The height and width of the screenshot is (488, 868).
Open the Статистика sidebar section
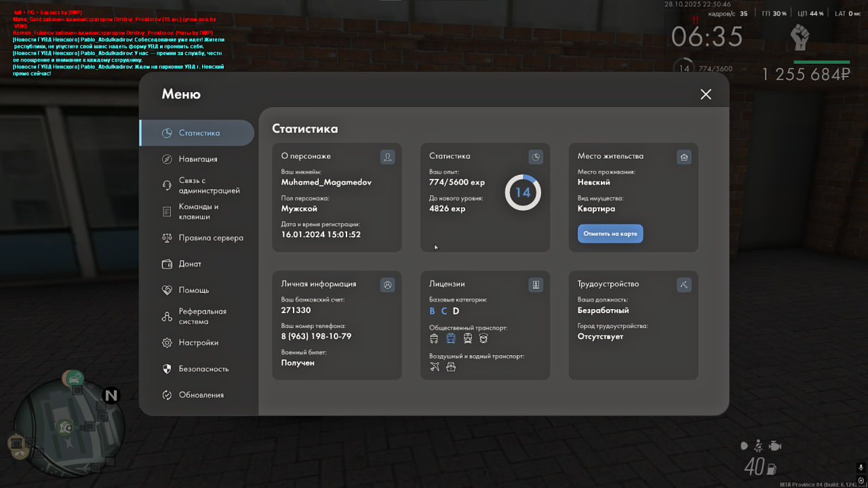pyautogui.click(x=197, y=133)
